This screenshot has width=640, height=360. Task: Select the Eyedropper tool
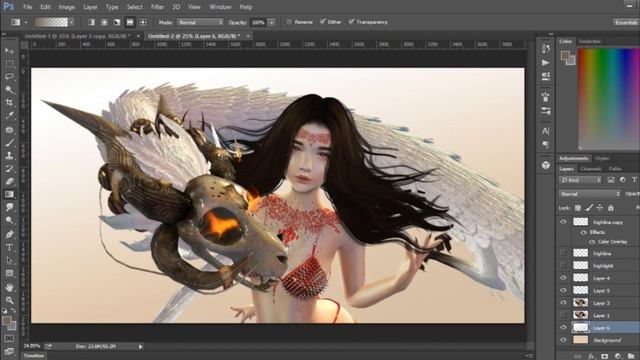pyautogui.click(x=9, y=116)
